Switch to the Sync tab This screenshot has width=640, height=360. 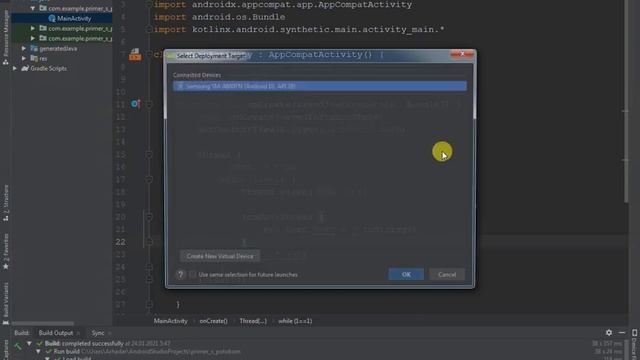pos(98,333)
